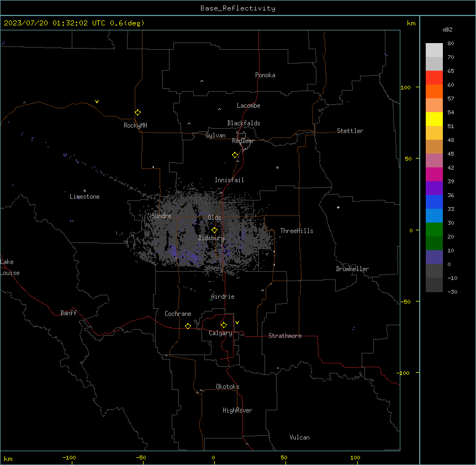
Task: Click the white plus marker east of ThreeHills
Action: [x=338, y=207]
